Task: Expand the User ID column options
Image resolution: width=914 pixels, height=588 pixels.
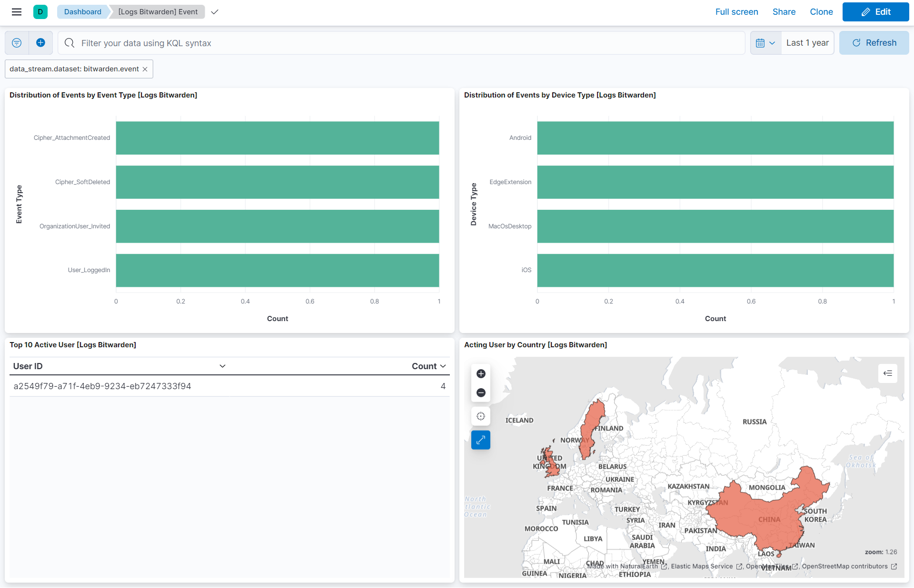Action: pyautogui.click(x=222, y=366)
